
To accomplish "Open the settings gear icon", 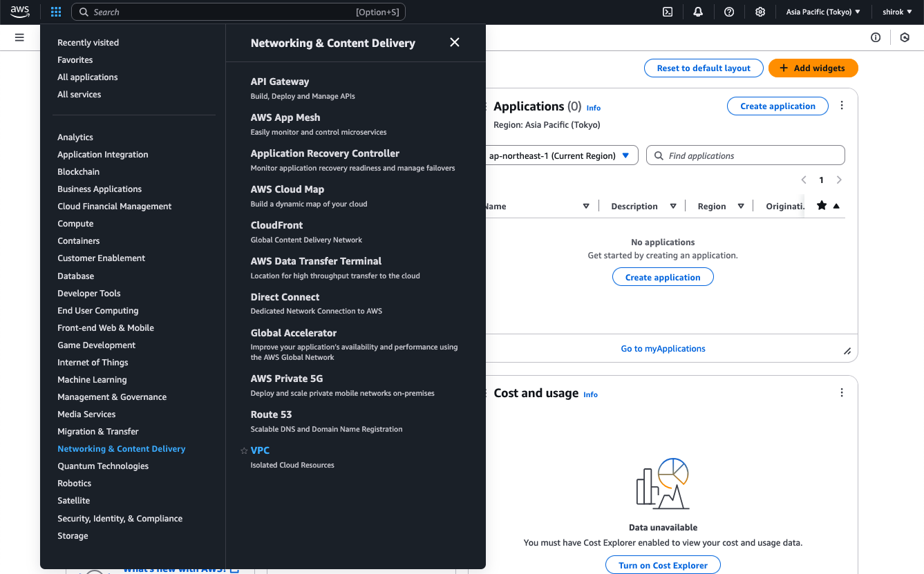I will [760, 12].
